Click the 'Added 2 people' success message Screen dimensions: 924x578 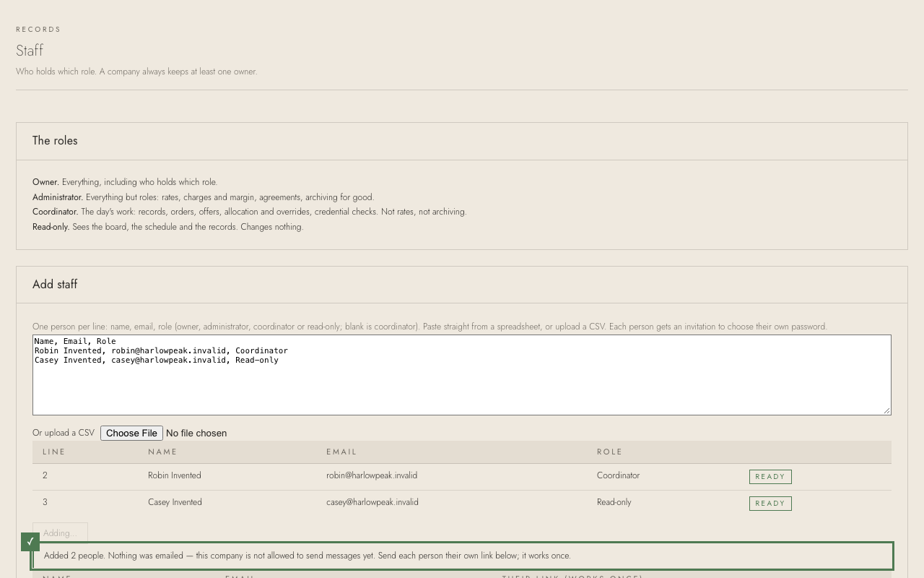coord(308,556)
